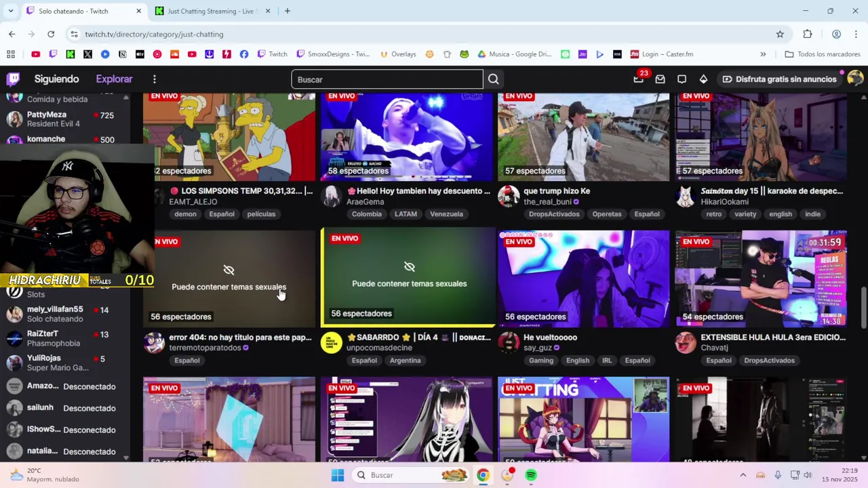The image size is (868, 488).
Task: Show more bookmarks with double chevron
Action: [763, 54]
